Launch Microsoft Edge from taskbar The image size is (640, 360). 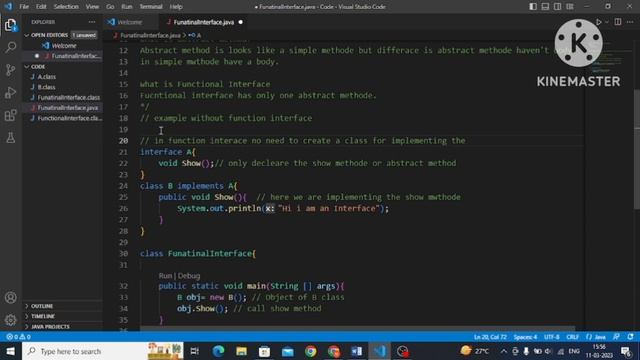pyautogui.click(x=218, y=351)
